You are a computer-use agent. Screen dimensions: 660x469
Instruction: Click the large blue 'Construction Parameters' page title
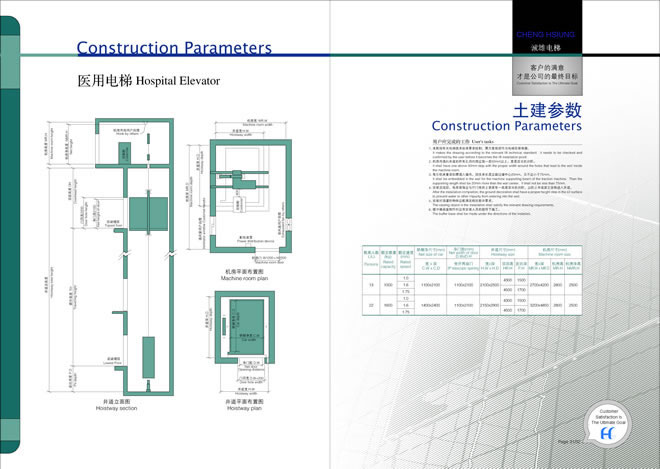click(x=174, y=48)
